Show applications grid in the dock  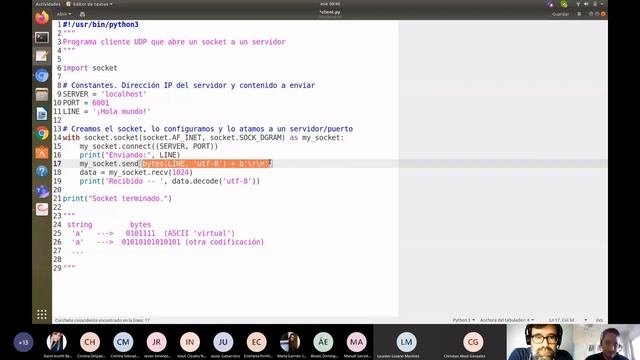point(42,314)
